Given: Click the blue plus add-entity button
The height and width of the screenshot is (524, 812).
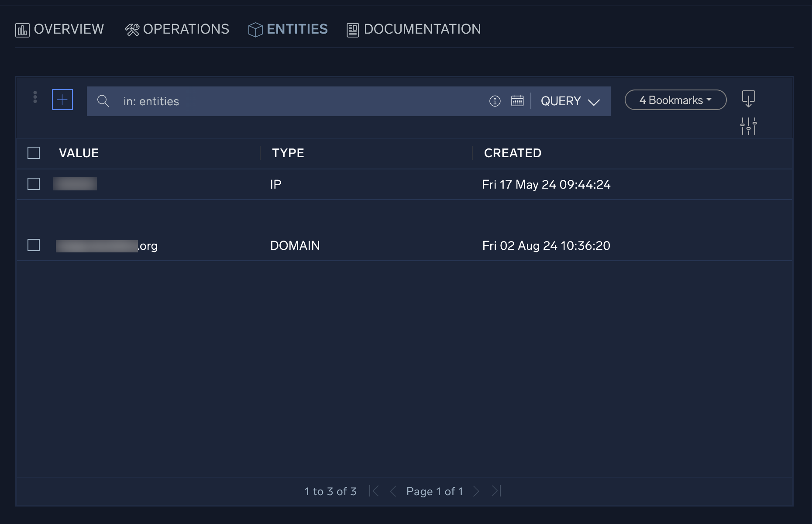Looking at the screenshot, I should coord(62,99).
